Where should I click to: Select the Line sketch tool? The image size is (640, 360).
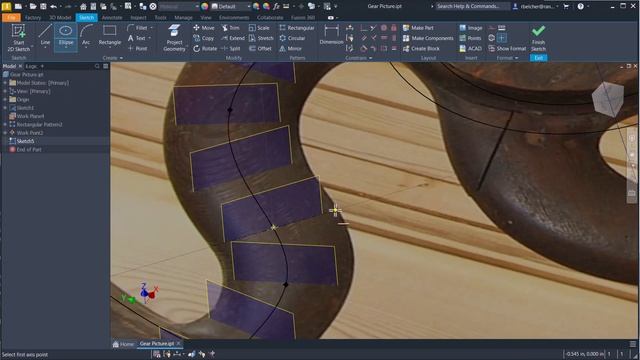[x=45, y=35]
